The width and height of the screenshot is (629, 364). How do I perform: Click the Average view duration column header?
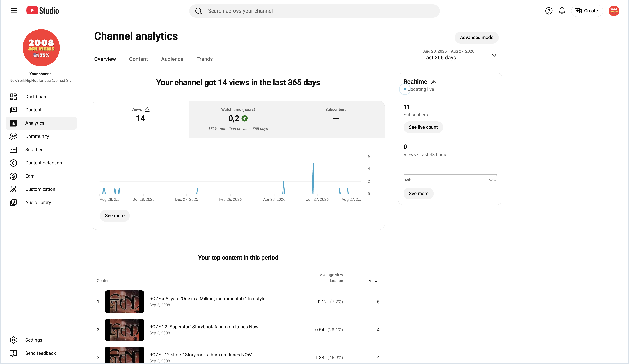coord(331,278)
